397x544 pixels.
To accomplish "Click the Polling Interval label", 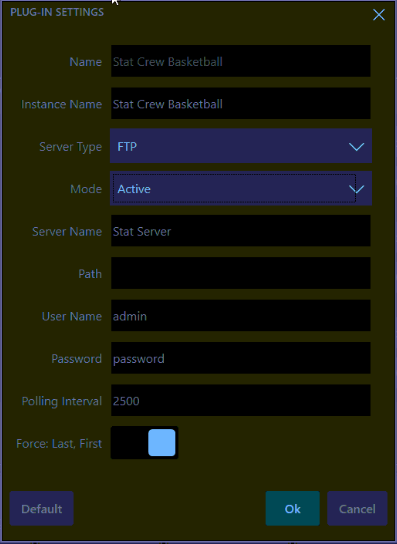I will click(x=62, y=401).
